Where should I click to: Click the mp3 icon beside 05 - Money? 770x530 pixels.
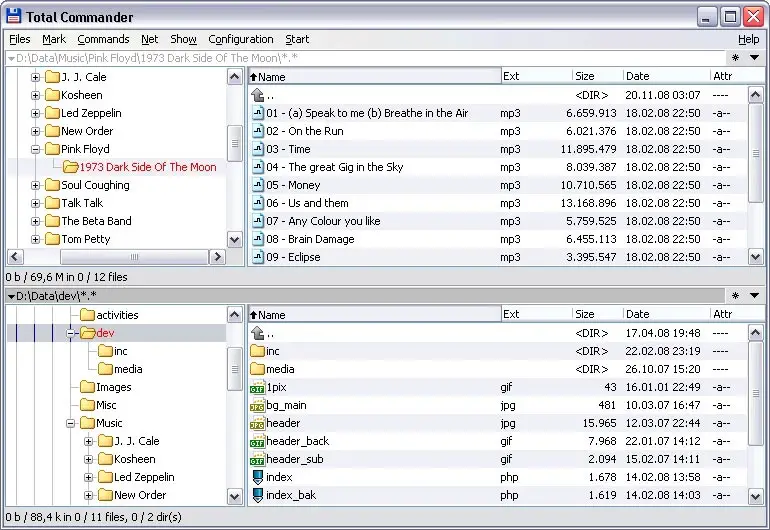point(257,185)
